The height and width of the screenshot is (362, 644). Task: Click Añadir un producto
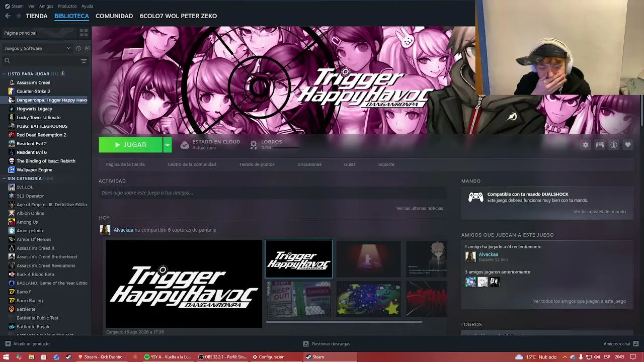click(27, 344)
